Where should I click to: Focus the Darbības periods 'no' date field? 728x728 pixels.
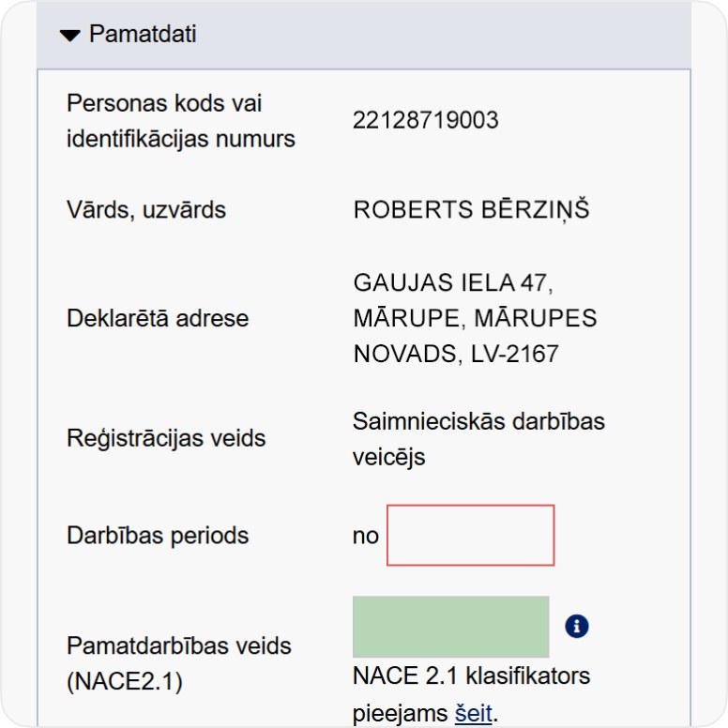470,536
